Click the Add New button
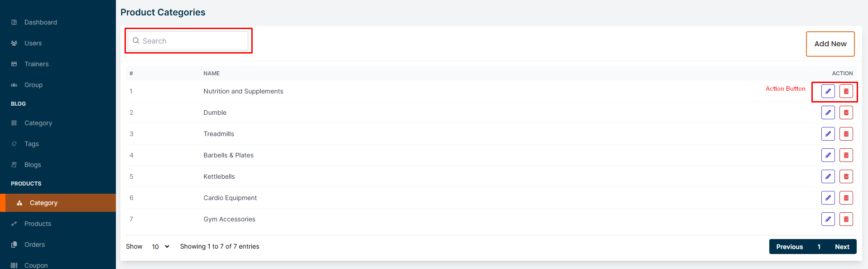Viewport: 868px width, 269px height. pos(830,44)
